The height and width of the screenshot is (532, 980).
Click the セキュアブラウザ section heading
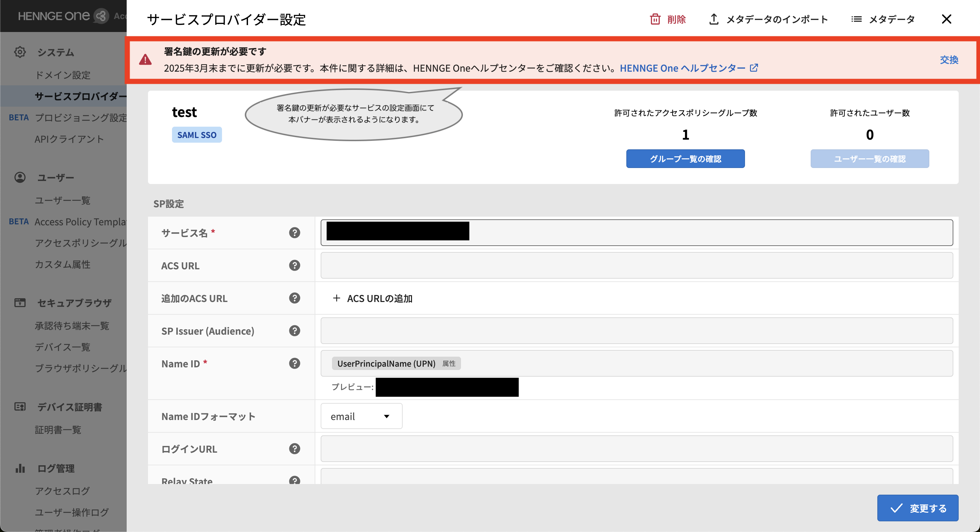pos(75,303)
